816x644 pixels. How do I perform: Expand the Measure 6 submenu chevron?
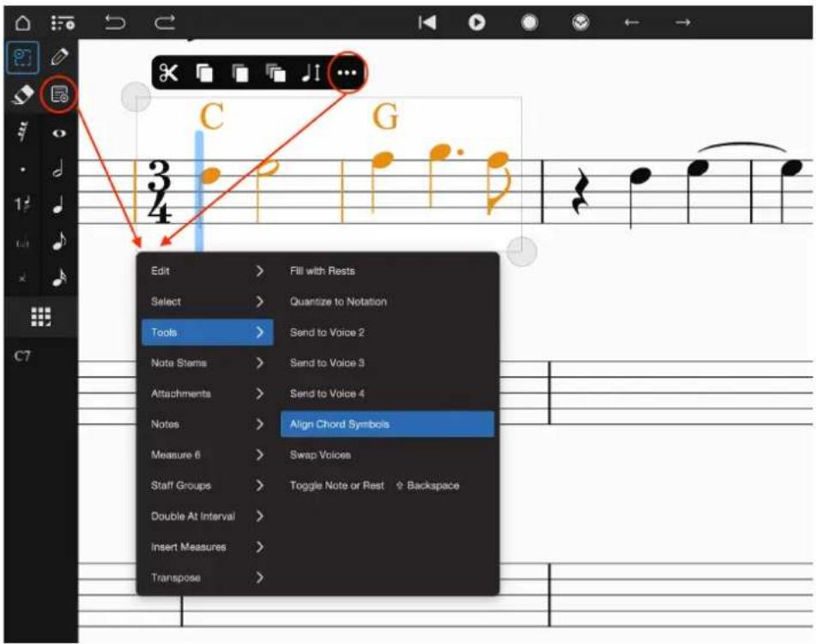pos(260,455)
